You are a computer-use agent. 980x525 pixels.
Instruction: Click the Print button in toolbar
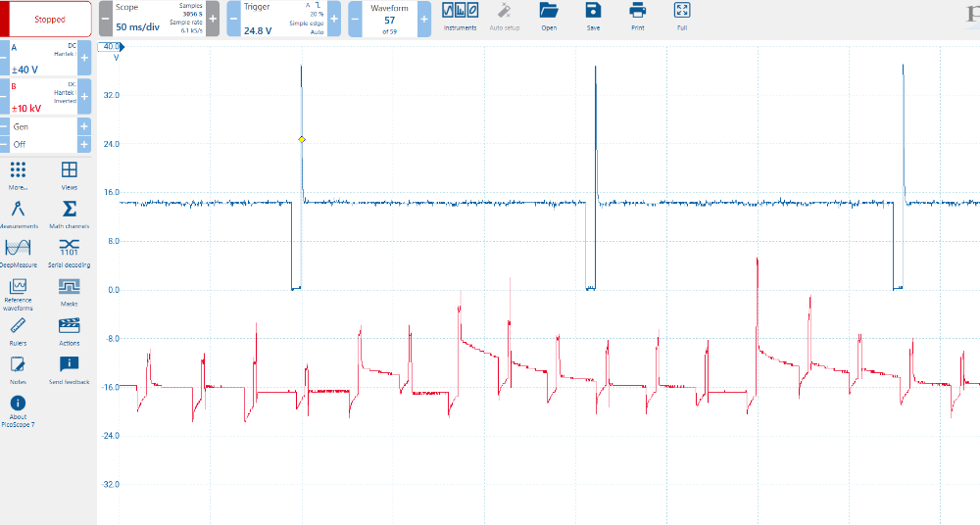pyautogui.click(x=638, y=16)
